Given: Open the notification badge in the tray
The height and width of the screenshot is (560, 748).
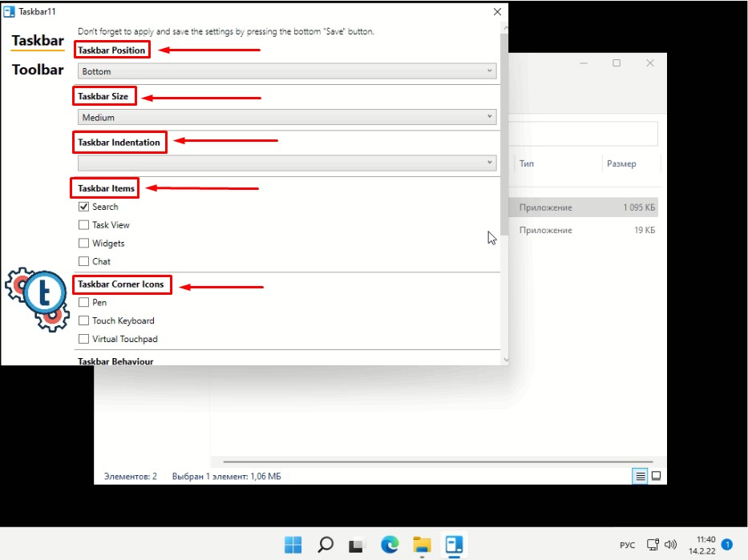Looking at the screenshot, I should point(727,545).
